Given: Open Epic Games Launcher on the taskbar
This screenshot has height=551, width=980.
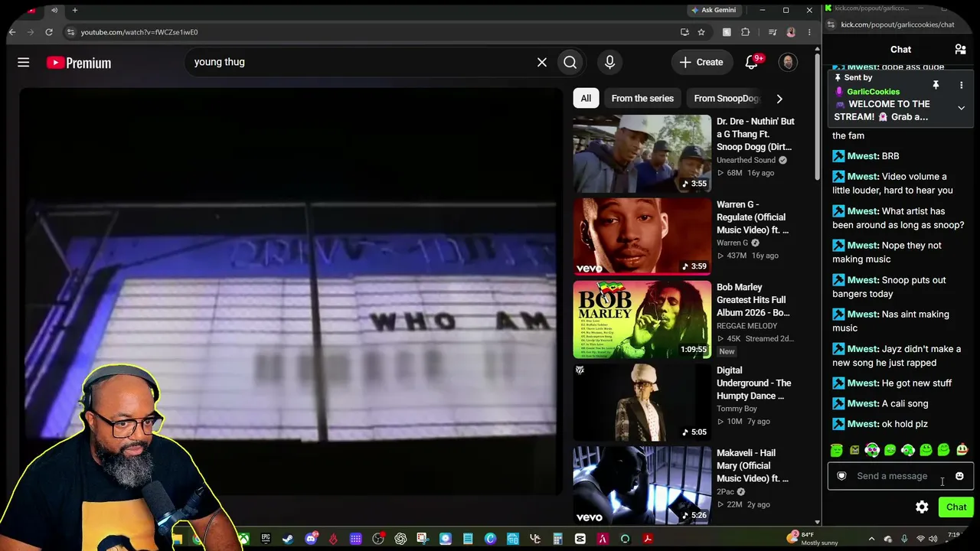Looking at the screenshot, I should tap(266, 539).
